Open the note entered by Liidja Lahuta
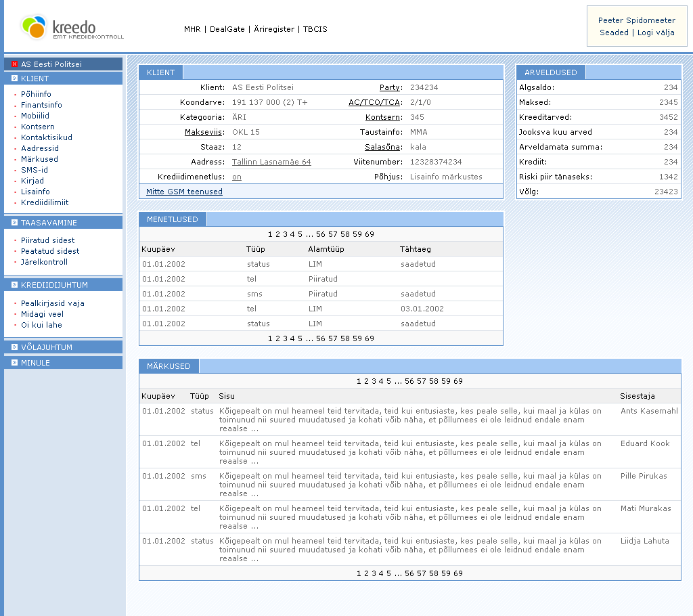Image resolution: width=693 pixels, height=616 pixels. coord(410,550)
